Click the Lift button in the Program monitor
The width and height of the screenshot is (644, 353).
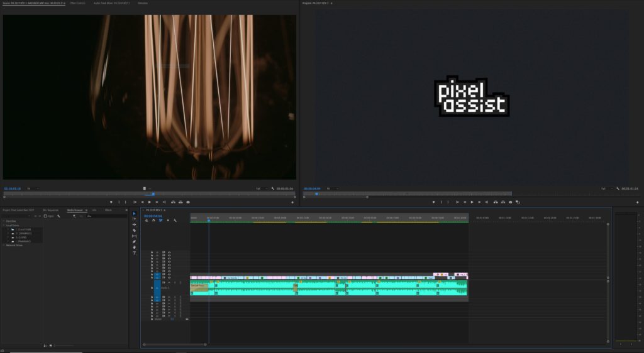click(x=496, y=202)
